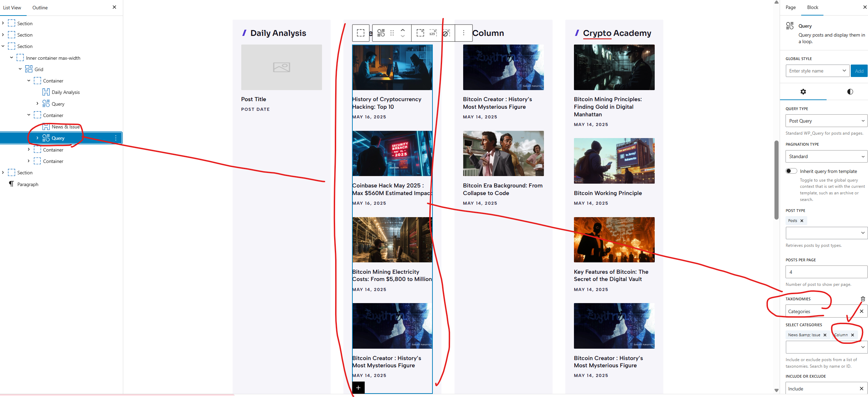868x397 pixels.
Task: Expand the selected Query block in list view
Action: click(x=37, y=138)
